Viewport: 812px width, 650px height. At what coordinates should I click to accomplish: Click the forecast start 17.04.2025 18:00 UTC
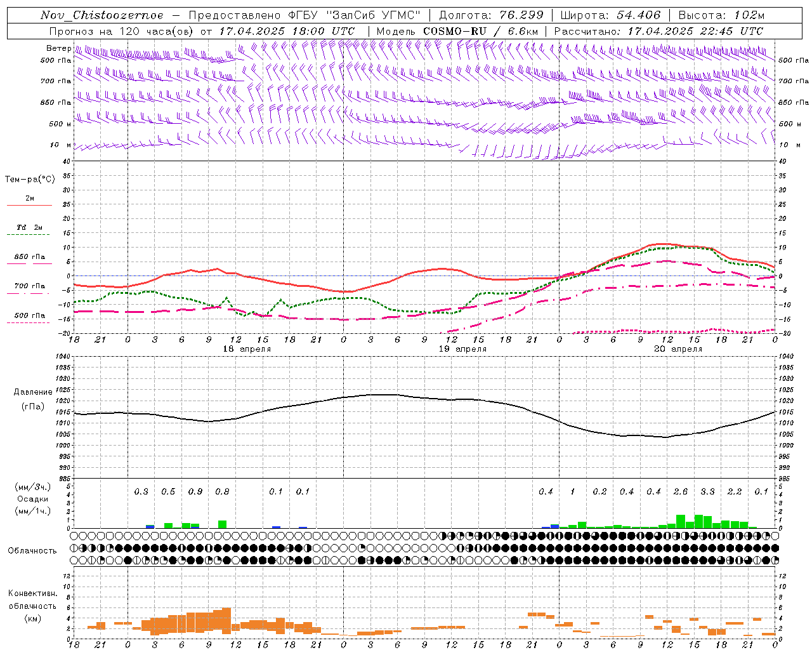(287, 31)
